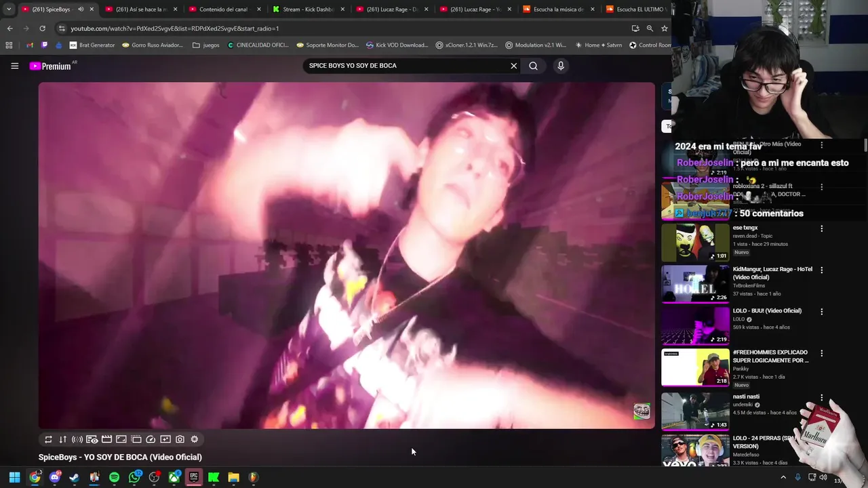Mute the SpiceBoys tab via speaker icon

click(x=81, y=9)
